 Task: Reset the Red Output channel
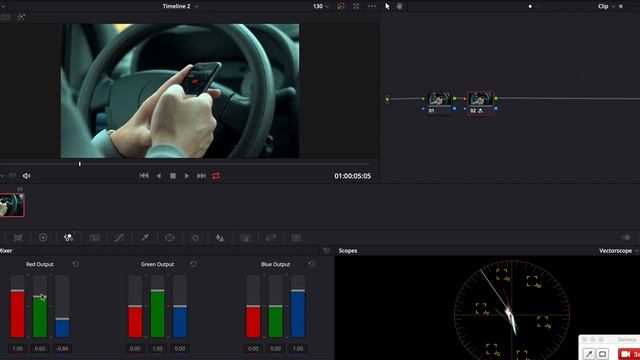tap(76, 264)
